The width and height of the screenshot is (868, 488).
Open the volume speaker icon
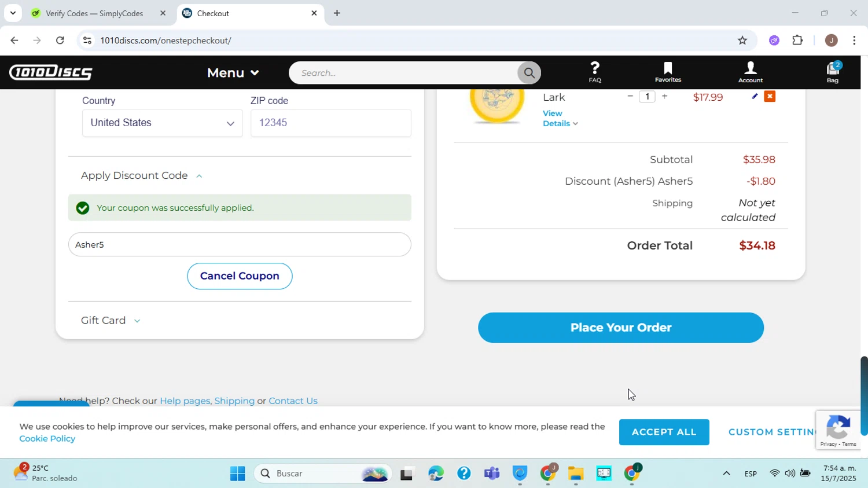click(790, 474)
